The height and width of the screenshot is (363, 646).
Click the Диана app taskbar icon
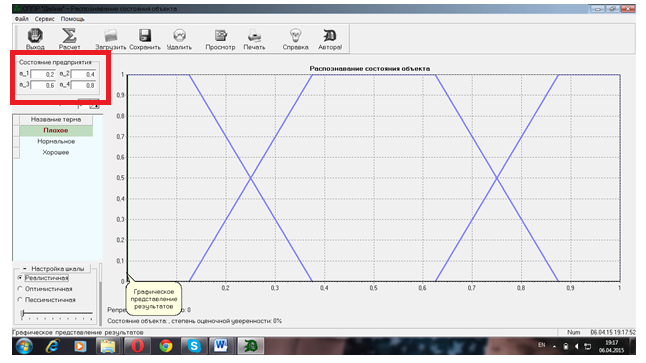[x=250, y=346]
